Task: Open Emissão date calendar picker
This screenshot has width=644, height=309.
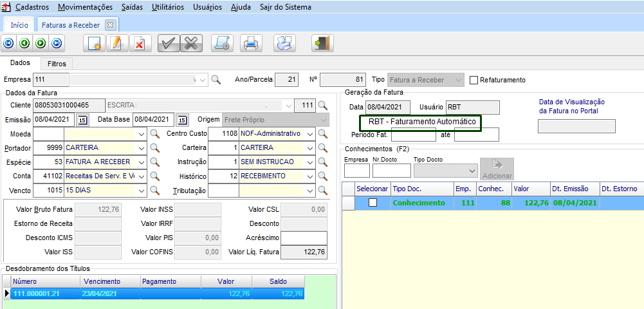Action: pos(82,120)
